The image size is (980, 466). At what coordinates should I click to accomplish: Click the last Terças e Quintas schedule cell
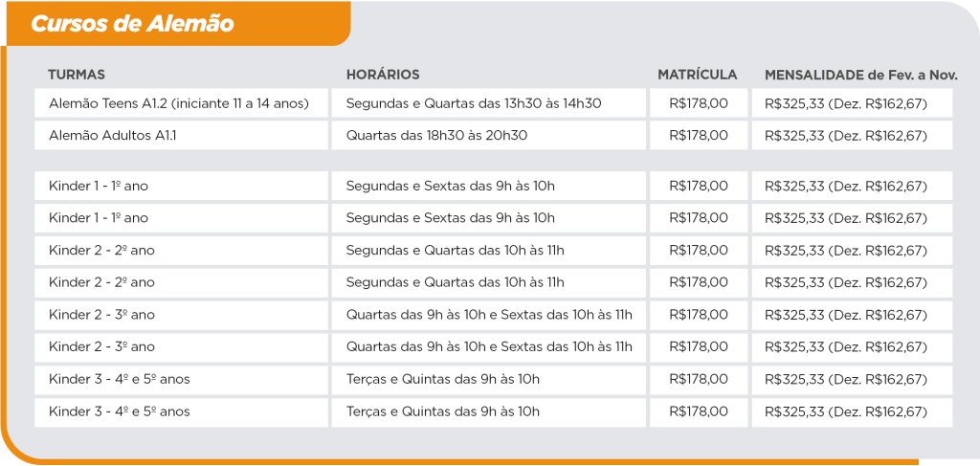click(x=443, y=412)
